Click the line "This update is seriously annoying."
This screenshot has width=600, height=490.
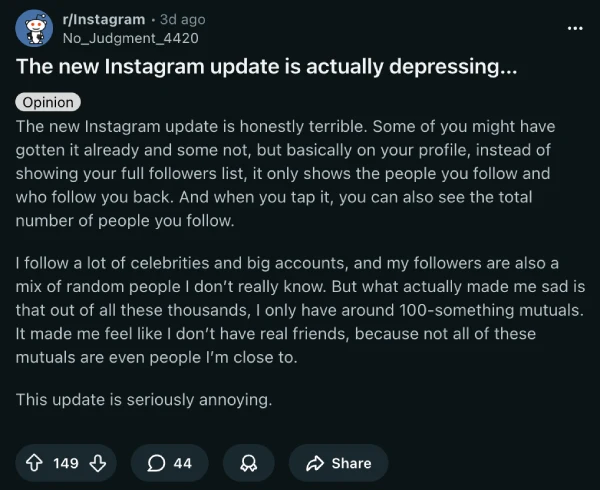144,399
